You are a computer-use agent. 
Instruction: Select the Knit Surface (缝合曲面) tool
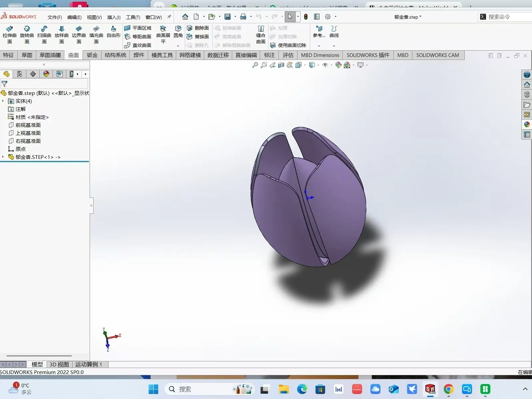tap(261, 35)
